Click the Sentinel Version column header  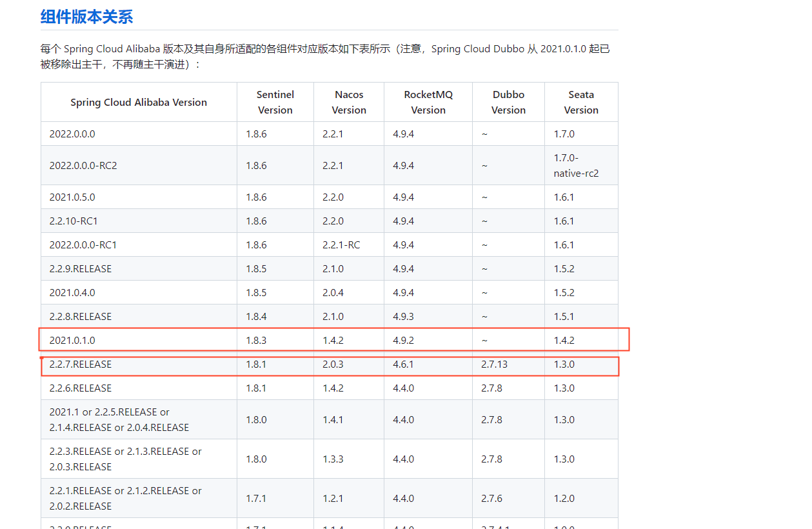tap(275, 102)
